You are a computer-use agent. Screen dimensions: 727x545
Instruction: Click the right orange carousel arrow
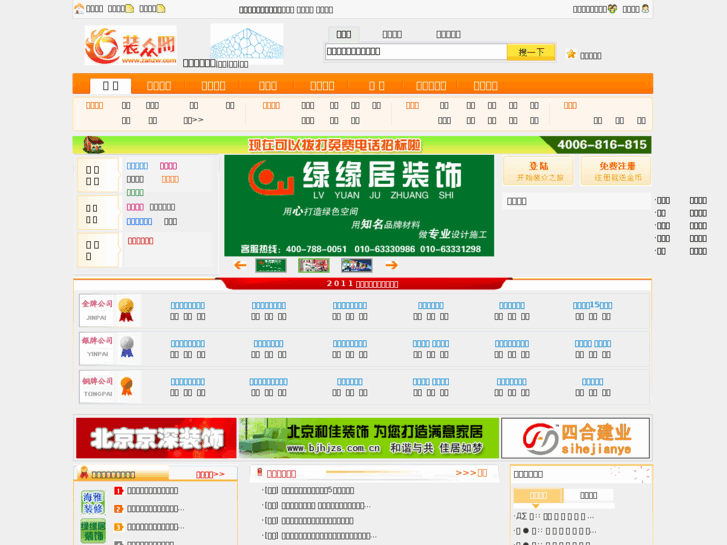[392, 265]
